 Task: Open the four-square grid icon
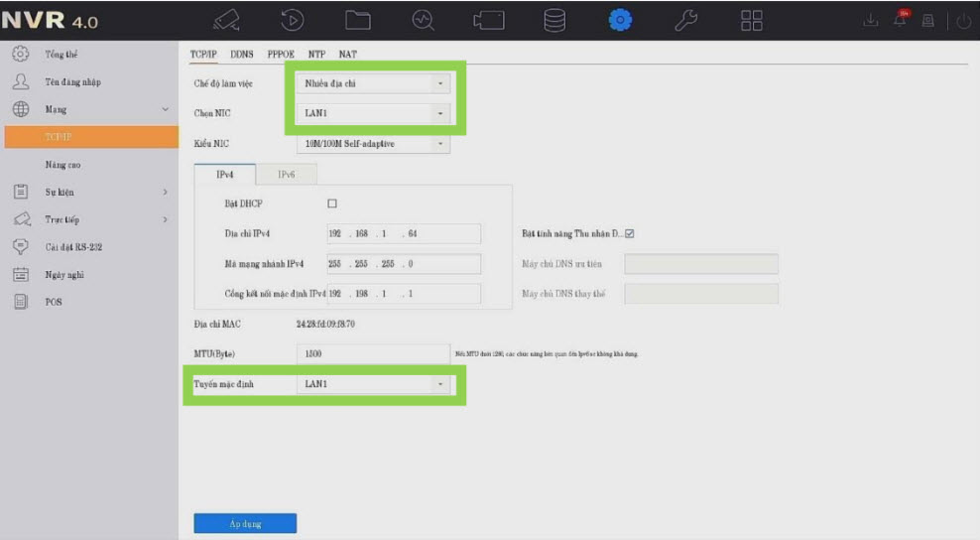coord(752,21)
